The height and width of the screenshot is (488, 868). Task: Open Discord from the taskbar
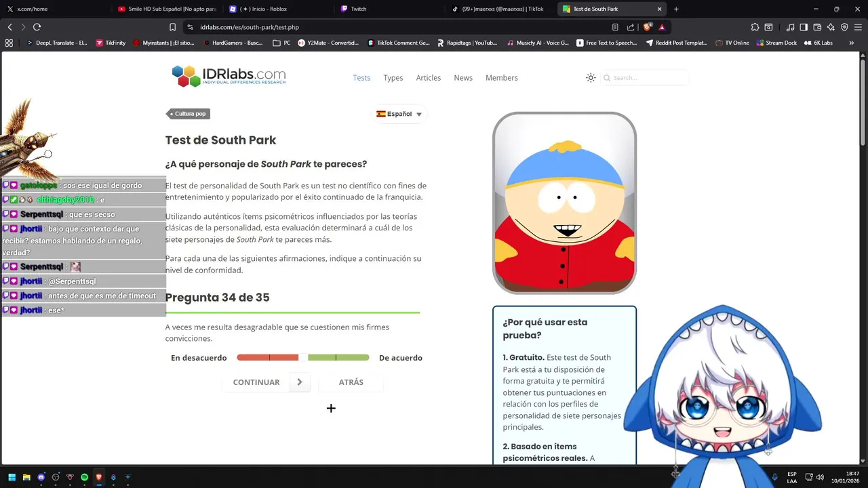pyautogui.click(x=41, y=477)
